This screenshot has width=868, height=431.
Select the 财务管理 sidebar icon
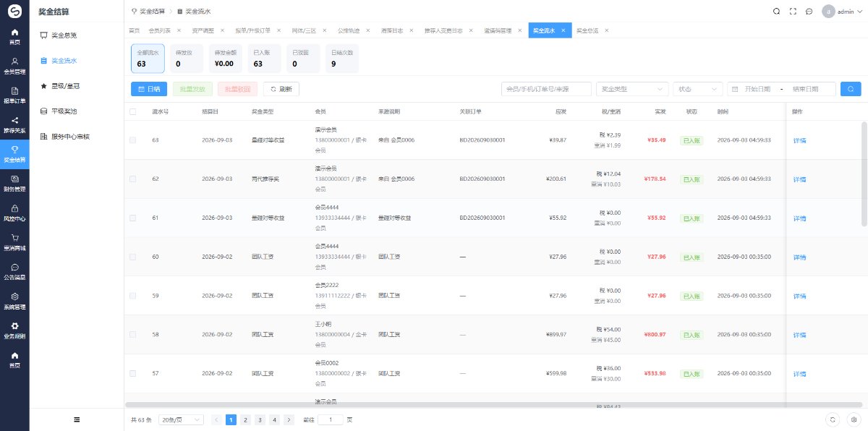point(14,183)
